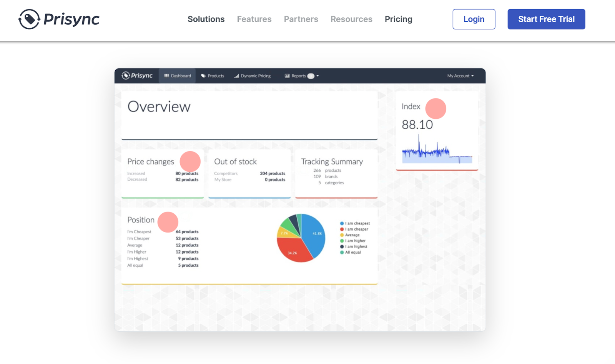Screen dimensions: 615x364
Task: Click the Prisync logo inside the dashboard
Action: 137,76
